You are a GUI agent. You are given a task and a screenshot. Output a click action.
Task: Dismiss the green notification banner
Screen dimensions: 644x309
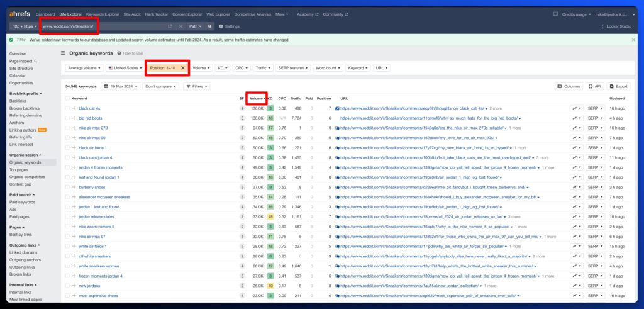tap(633, 40)
